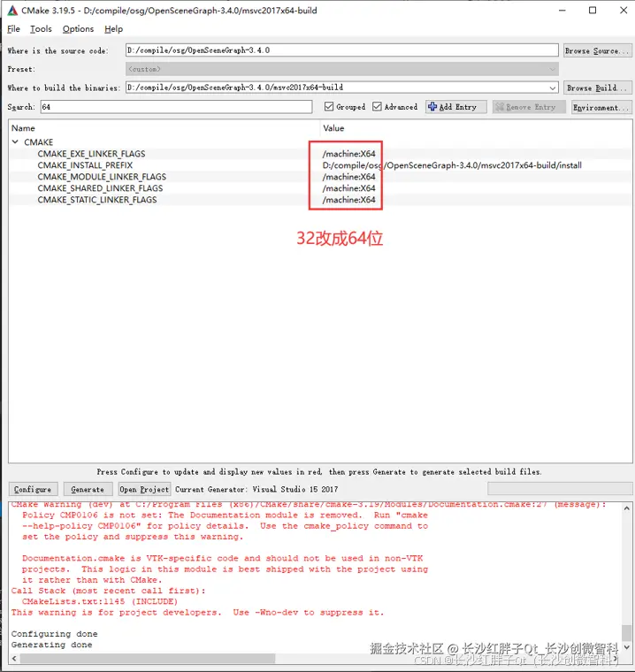
Task: Click the value of CMAKE_EXE_LINKER_FLAGS
Action: click(349, 154)
